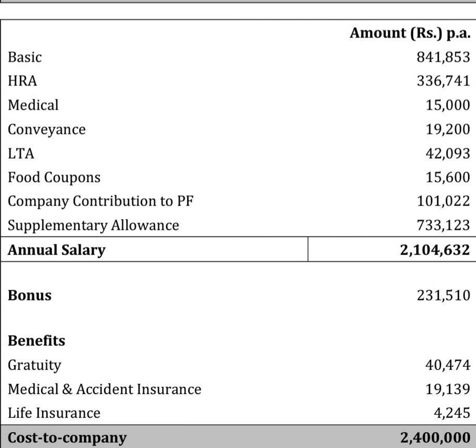Click the Food Coupons label
The width and height of the screenshot is (476, 448).
click(x=54, y=178)
